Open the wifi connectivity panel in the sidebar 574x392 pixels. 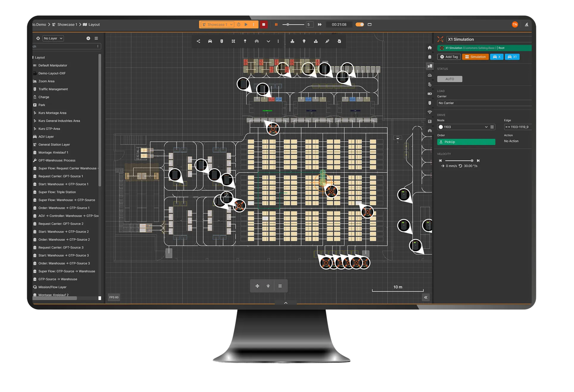430,112
